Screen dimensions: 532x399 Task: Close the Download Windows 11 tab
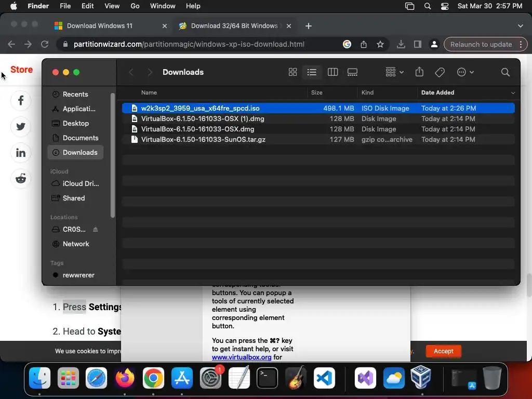pos(165,26)
